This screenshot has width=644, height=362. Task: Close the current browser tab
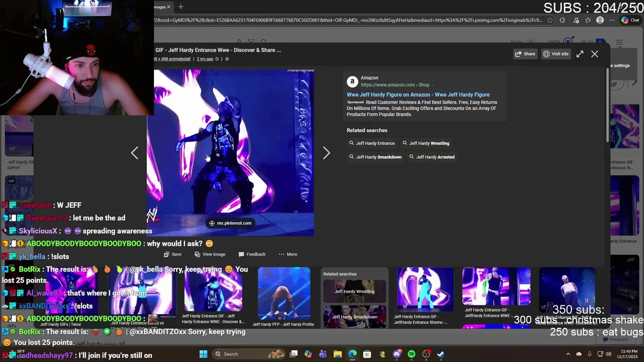point(169,7)
